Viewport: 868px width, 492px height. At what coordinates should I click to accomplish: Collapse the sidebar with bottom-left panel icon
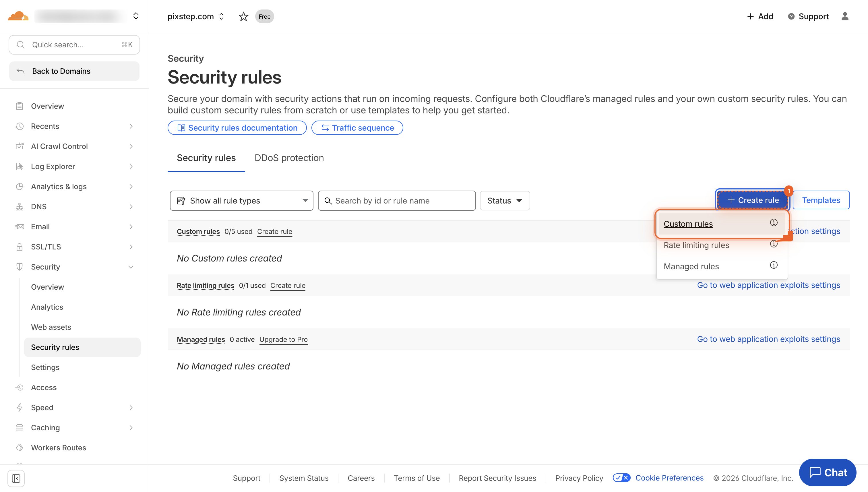coord(16,479)
